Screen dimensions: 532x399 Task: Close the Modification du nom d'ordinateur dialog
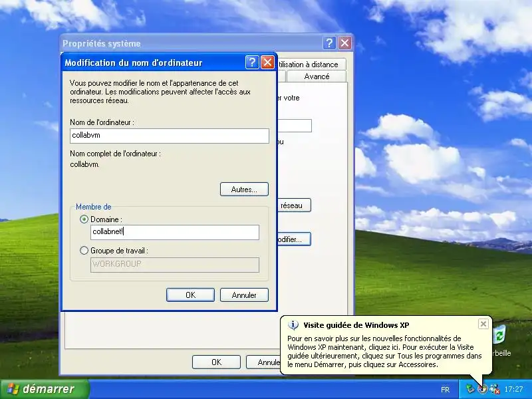click(267, 63)
